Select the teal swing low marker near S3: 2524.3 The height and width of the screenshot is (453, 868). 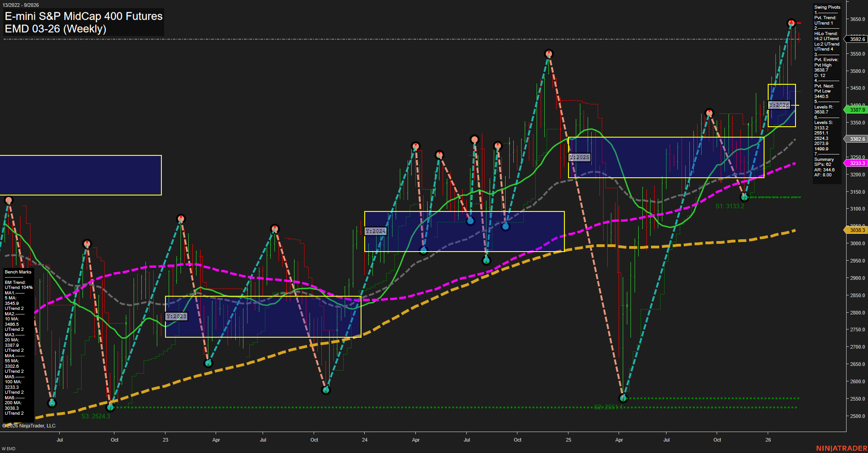click(x=110, y=407)
